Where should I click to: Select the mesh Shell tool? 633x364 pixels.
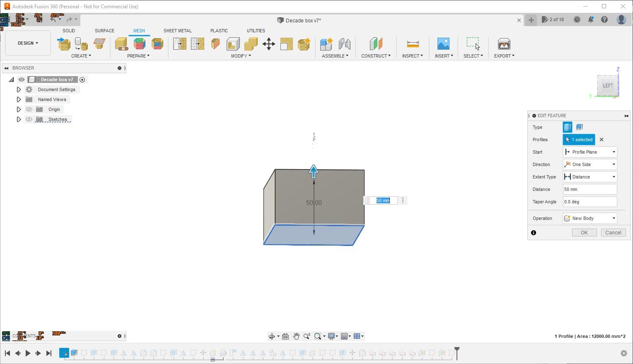pyautogui.click(x=233, y=44)
